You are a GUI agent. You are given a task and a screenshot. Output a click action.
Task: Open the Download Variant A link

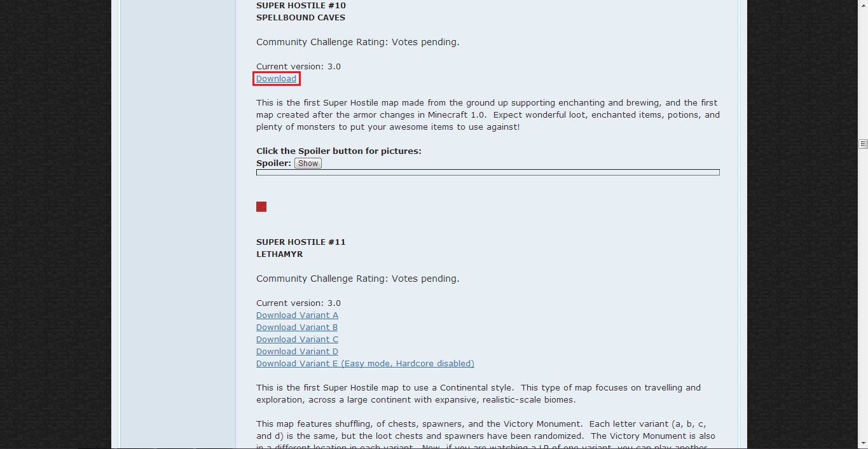297,315
